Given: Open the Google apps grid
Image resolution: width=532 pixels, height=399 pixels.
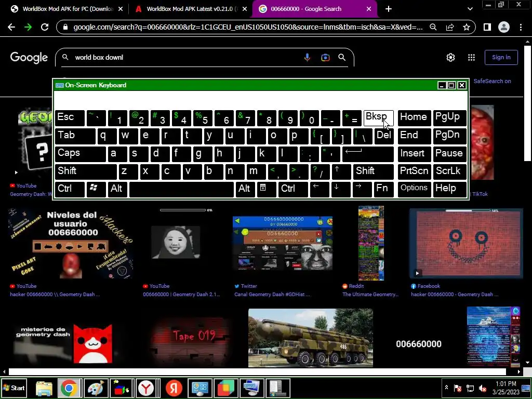Looking at the screenshot, I should pos(471,57).
